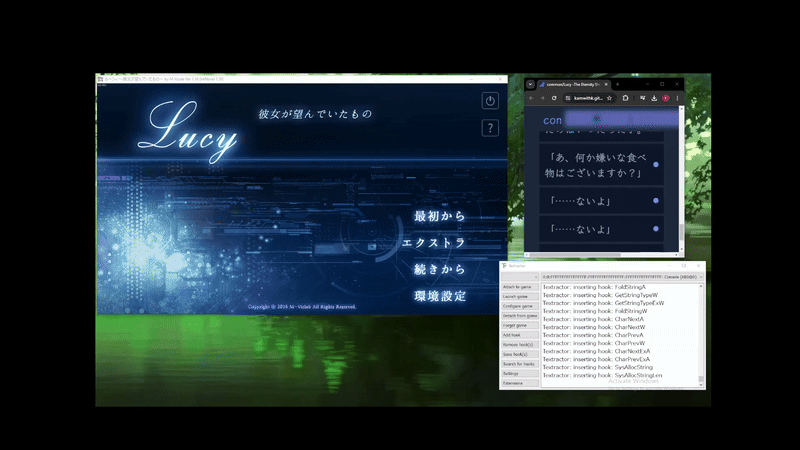Switch to the Lucy browser tab
This screenshot has height=450, width=800.
point(571,84)
